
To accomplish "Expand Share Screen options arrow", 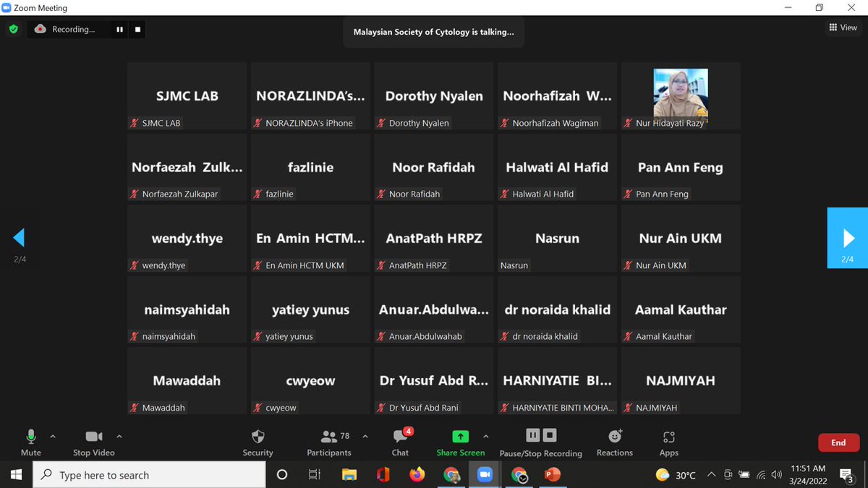I will [x=485, y=437].
